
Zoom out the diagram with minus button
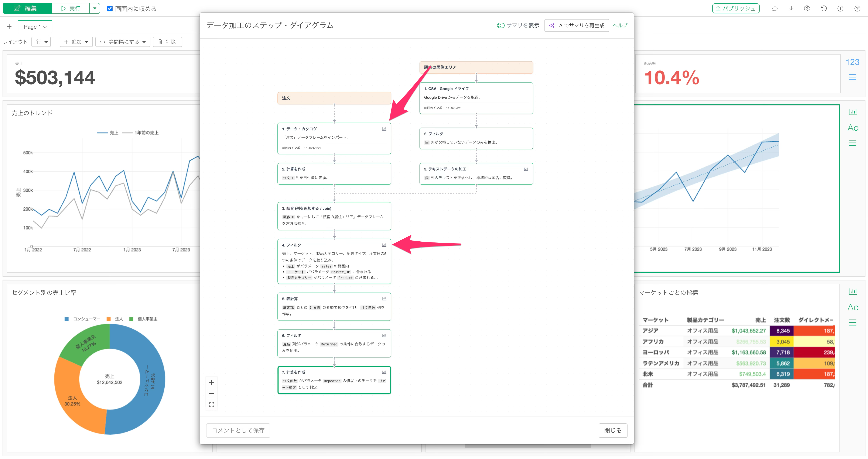point(212,393)
